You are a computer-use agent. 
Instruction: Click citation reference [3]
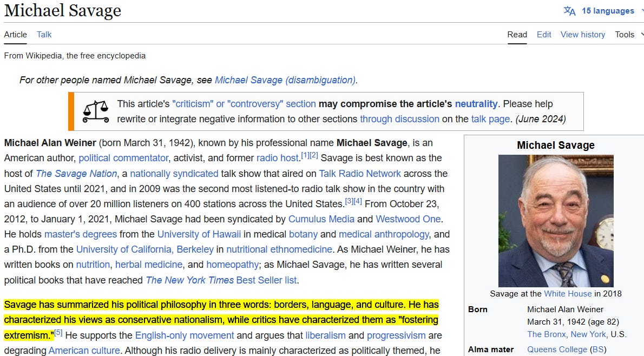[349, 201]
